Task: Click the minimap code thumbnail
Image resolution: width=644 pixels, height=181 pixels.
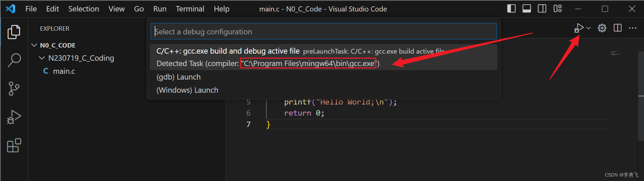Action: (x=615, y=53)
